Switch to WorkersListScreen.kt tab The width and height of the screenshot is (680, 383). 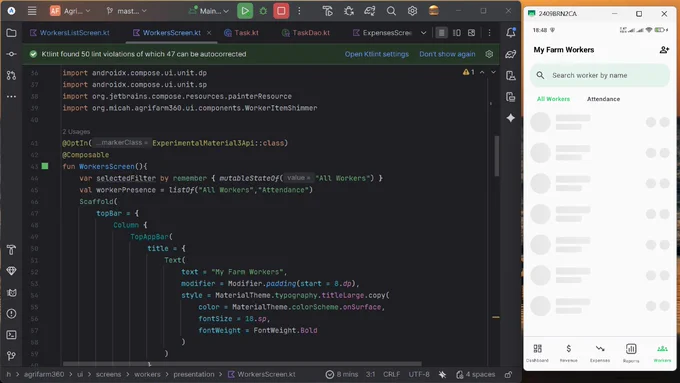coord(69,33)
